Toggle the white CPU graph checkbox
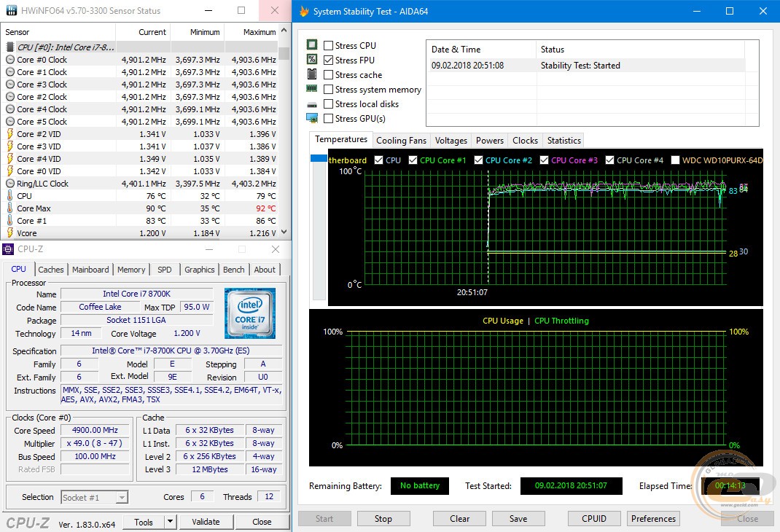 [378, 160]
